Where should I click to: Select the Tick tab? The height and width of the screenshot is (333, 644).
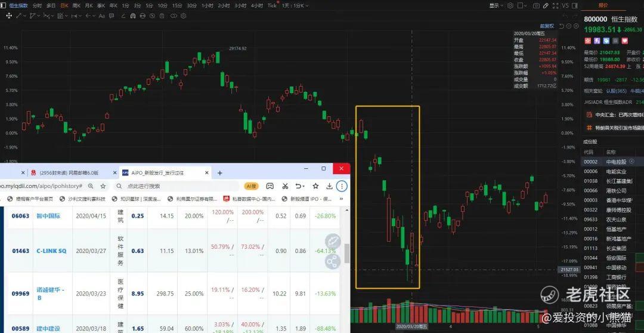pos(272,6)
